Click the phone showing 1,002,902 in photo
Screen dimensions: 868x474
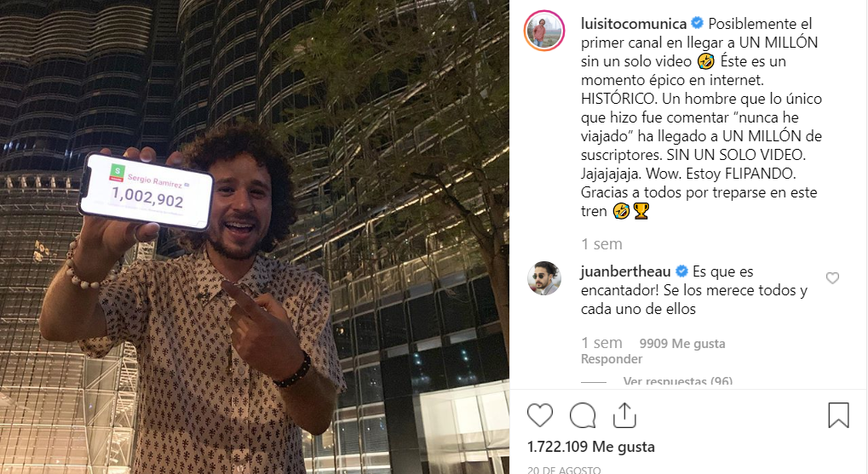pos(147,191)
